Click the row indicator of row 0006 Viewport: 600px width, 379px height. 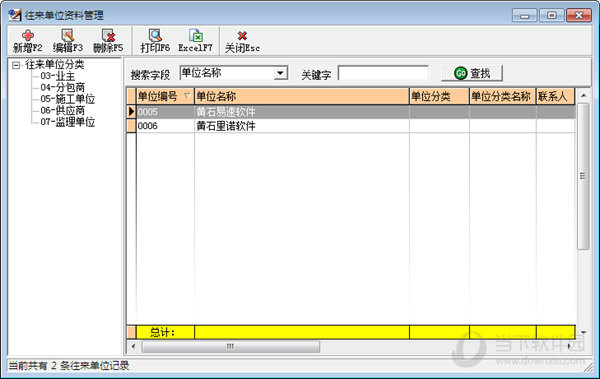131,126
